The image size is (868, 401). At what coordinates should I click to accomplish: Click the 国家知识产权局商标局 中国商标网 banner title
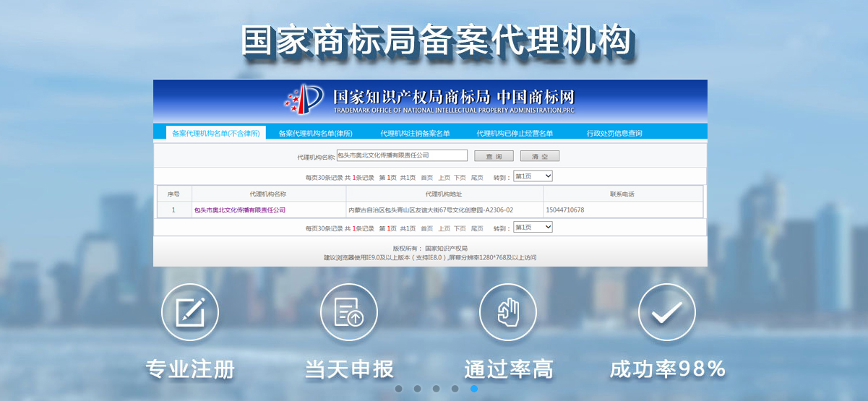tap(454, 96)
